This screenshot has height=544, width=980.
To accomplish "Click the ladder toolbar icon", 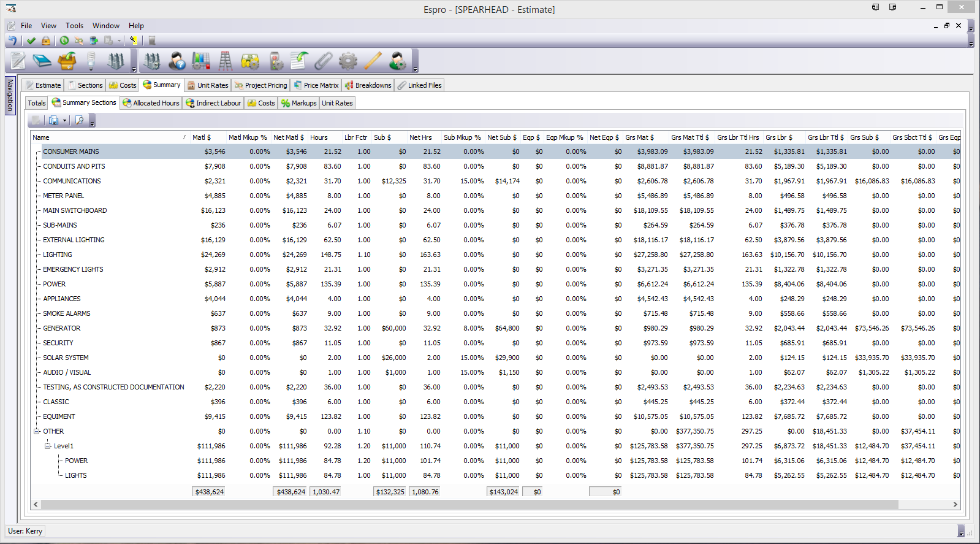I will click(226, 61).
